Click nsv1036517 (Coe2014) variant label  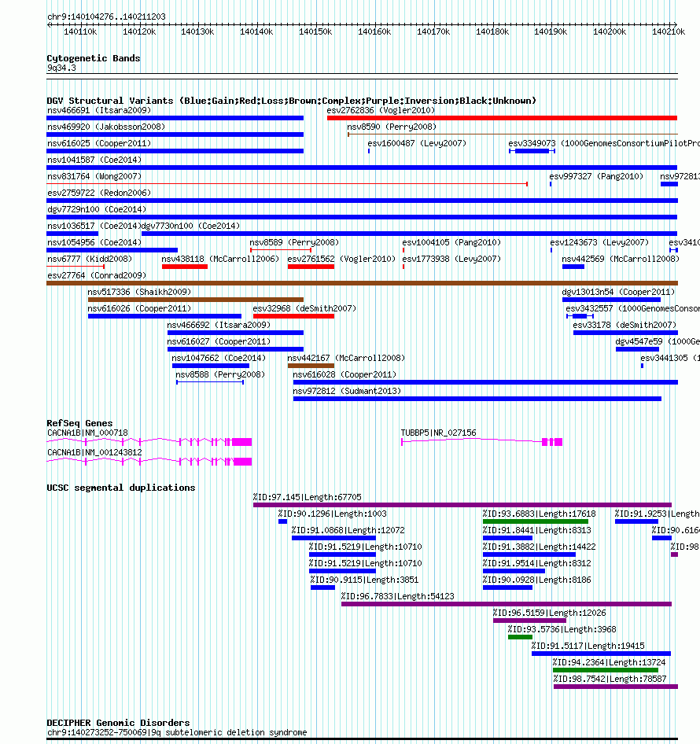(x=94, y=227)
